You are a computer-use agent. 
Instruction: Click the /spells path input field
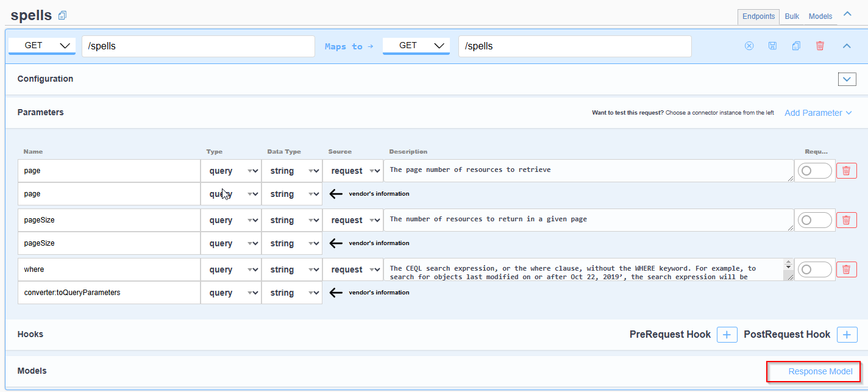(198, 46)
